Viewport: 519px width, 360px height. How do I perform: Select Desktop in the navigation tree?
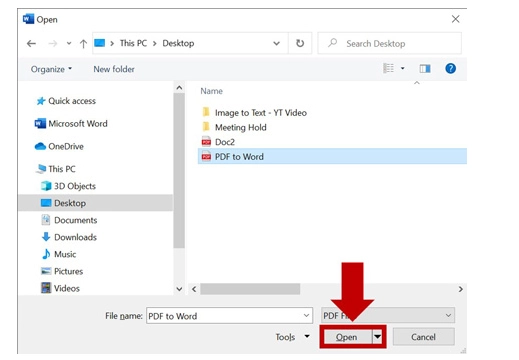[x=95, y=203]
